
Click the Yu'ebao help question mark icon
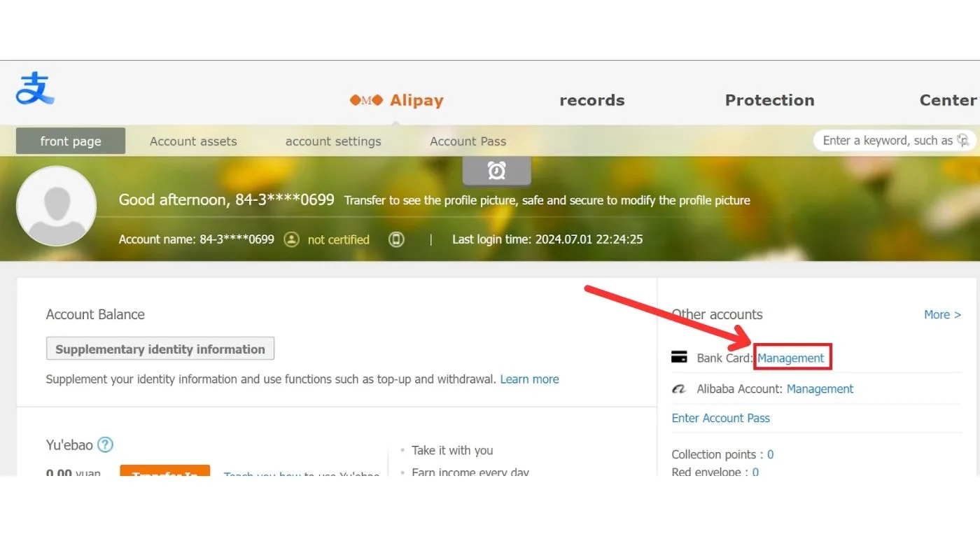coord(105,444)
